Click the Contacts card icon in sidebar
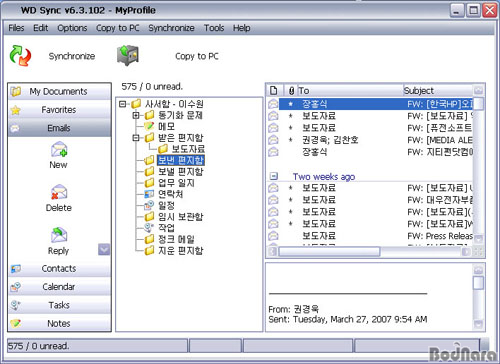This screenshot has height=364, width=500. pyautogui.click(x=16, y=268)
